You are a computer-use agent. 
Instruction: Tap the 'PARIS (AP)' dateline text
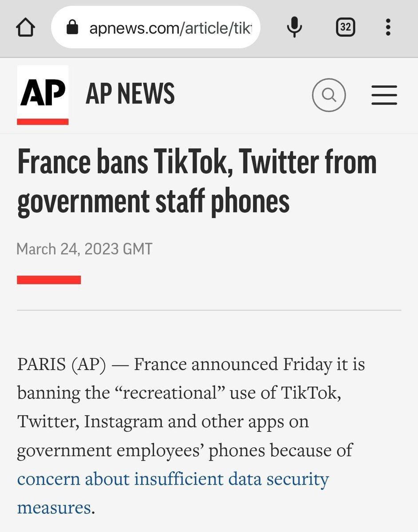pos(62,365)
